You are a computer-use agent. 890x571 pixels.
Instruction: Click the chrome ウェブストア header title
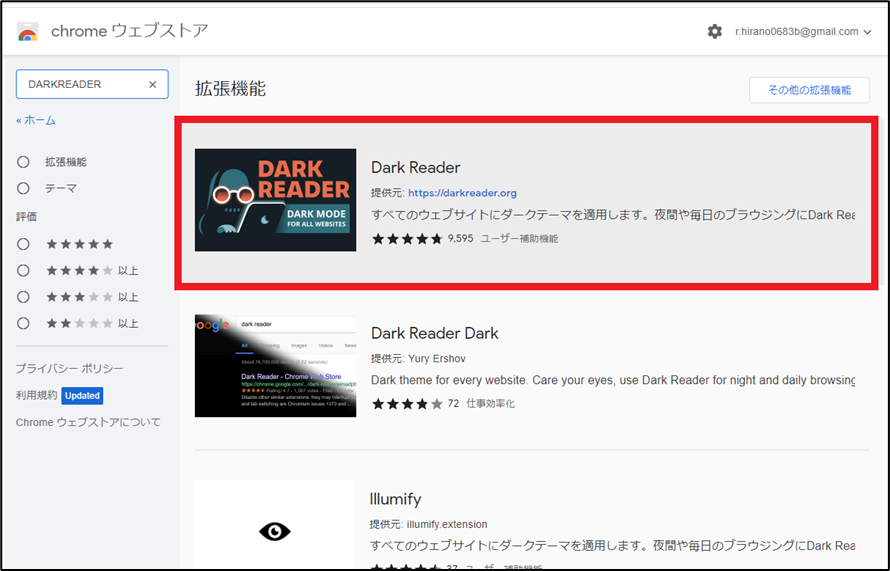[129, 31]
